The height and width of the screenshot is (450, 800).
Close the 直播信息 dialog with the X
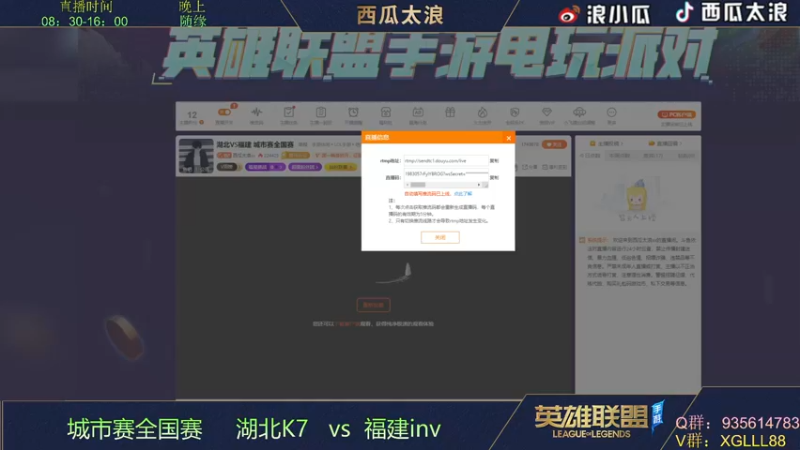point(508,138)
